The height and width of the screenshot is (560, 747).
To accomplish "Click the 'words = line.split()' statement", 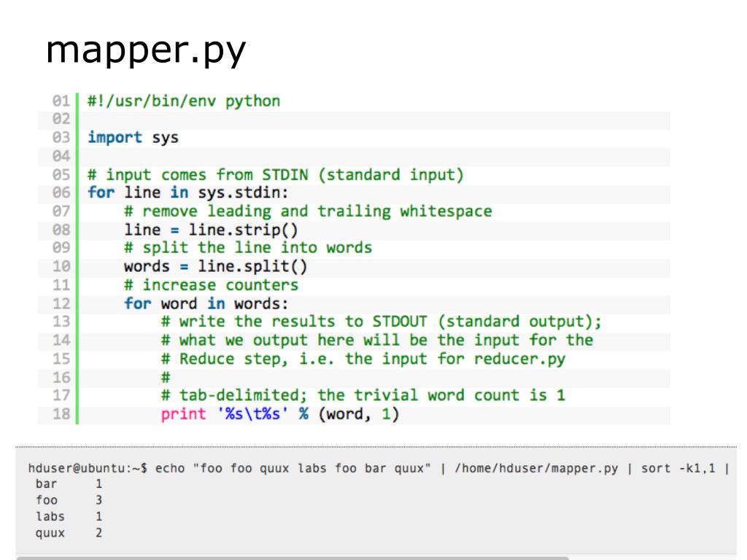I will 215,267.
